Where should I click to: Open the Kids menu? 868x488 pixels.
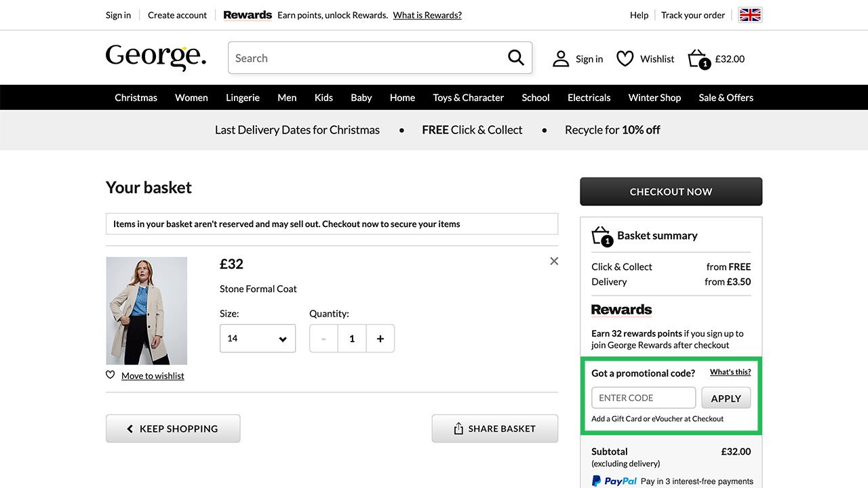(x=323, y=98)
